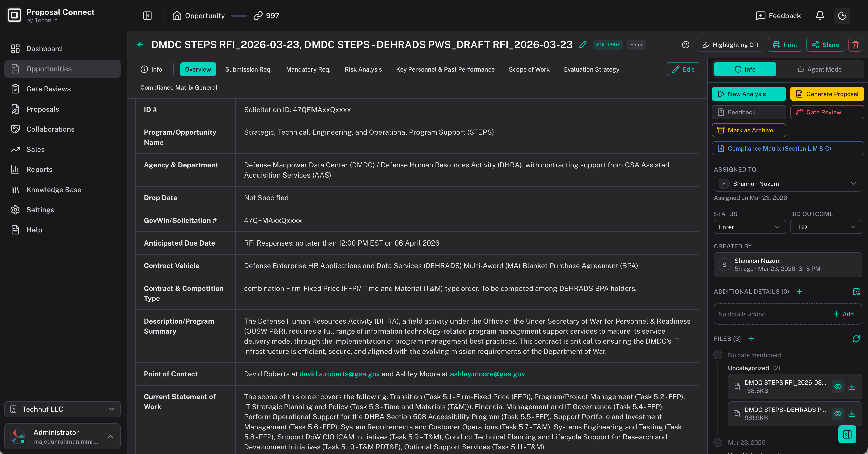Expand the Technuf LLC company selector
Viewport: 868px width, 454px height.
[x=62, y=409]
